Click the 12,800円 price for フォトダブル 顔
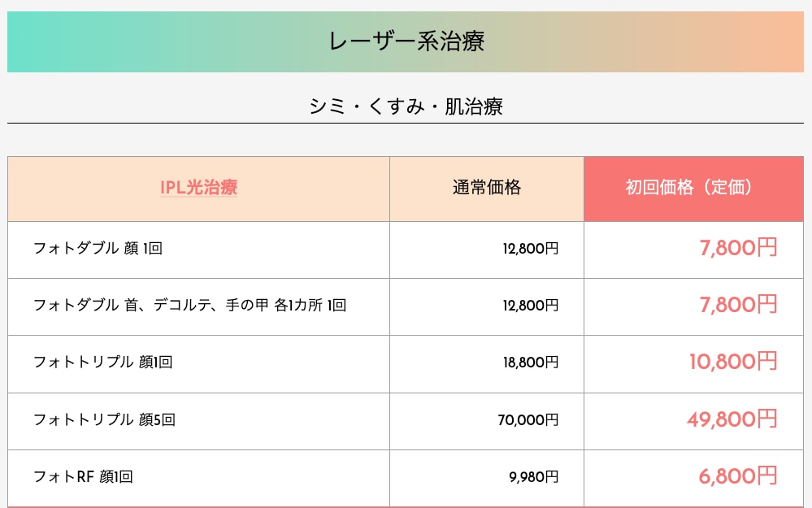The width and height of the screenshot is (812, 508). click(x=530, y=249)
